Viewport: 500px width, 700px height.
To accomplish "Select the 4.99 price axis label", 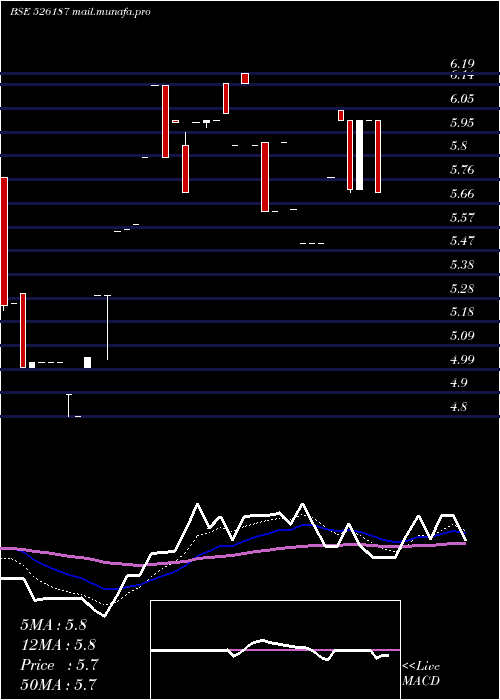I will click(462, 359).
